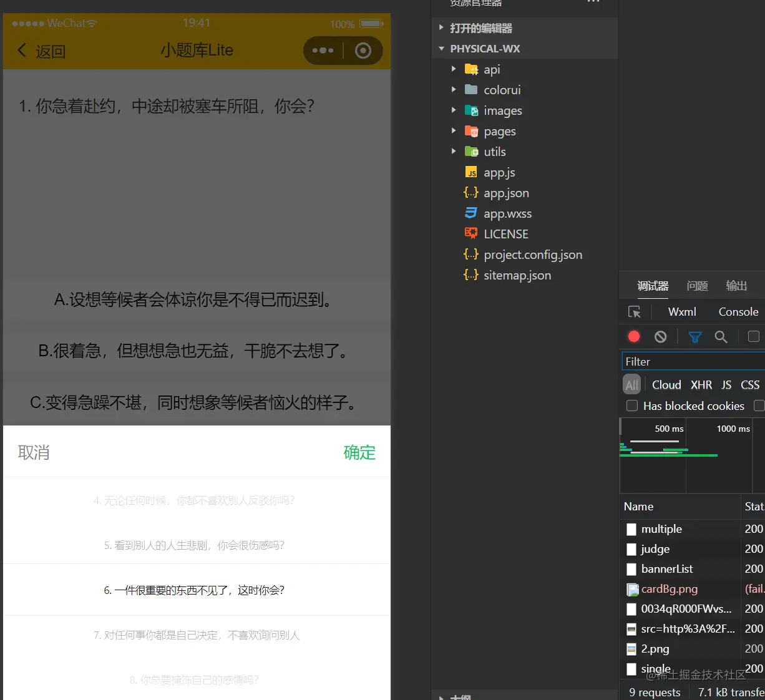Tap 取消 to dismiss the picker
The height and width of the screenshot is (700, 765).
pyautogui.click(x=34, y=452)
